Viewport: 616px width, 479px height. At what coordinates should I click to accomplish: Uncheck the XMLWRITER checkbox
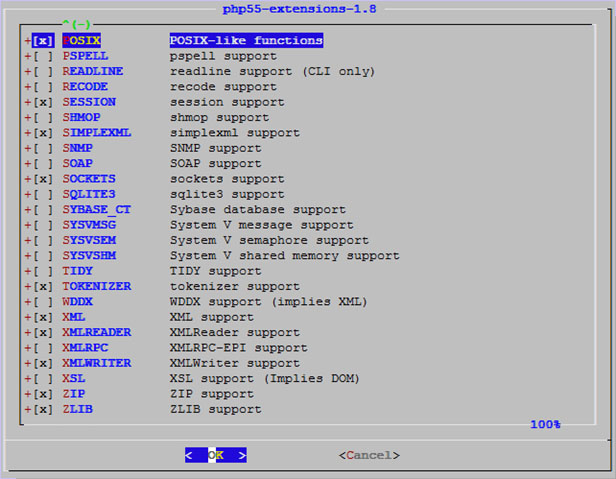pos(43,363)
